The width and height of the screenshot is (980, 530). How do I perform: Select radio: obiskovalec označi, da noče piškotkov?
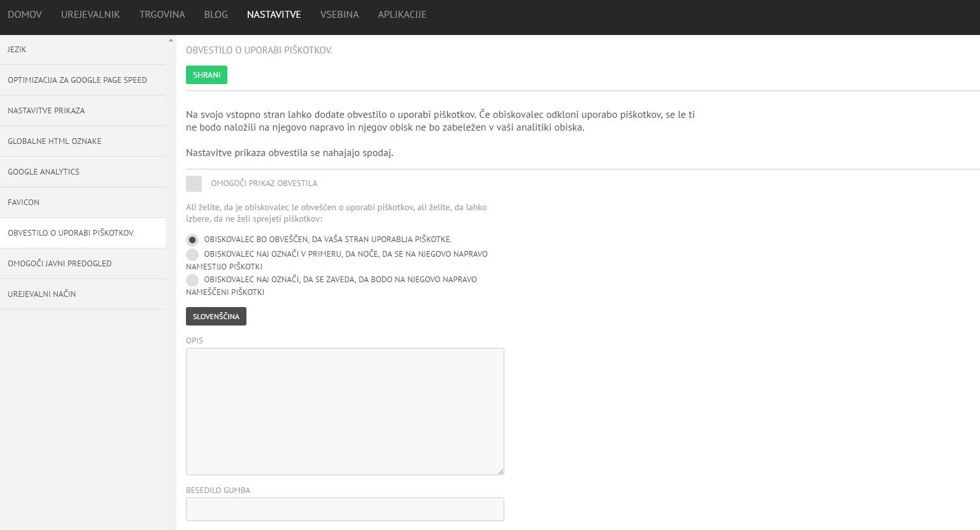point(192,254)
